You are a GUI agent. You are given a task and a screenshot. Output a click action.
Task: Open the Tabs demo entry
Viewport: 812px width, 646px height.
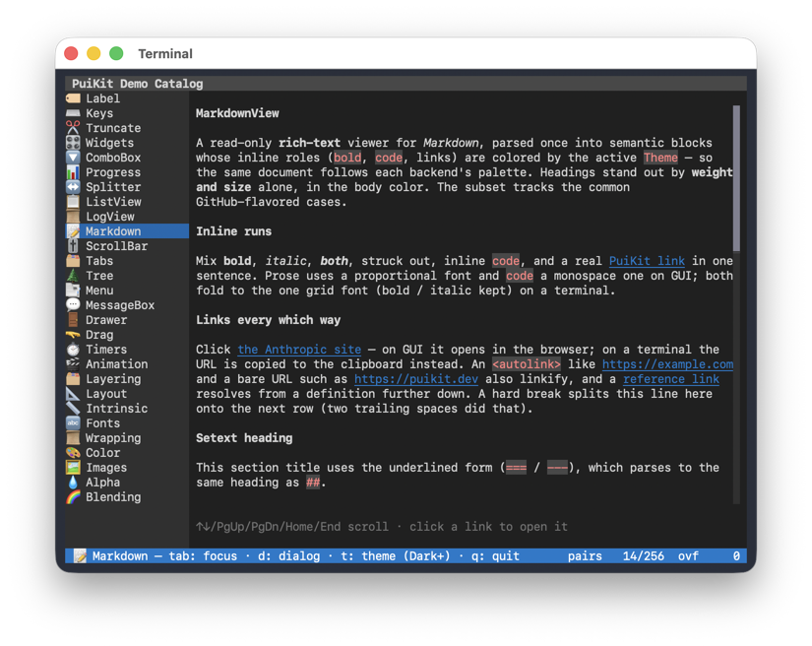tap(127, 261)
